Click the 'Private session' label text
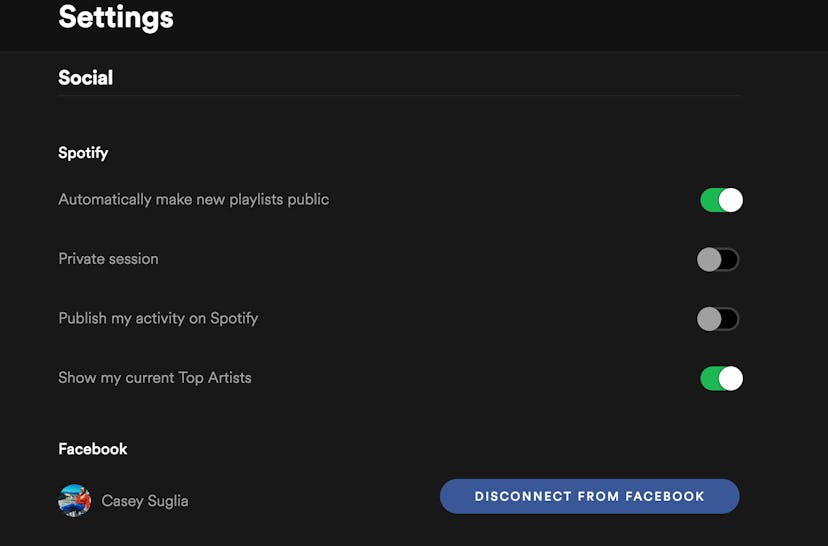Viewport: 828px width, 546px height. pos(108,259)
